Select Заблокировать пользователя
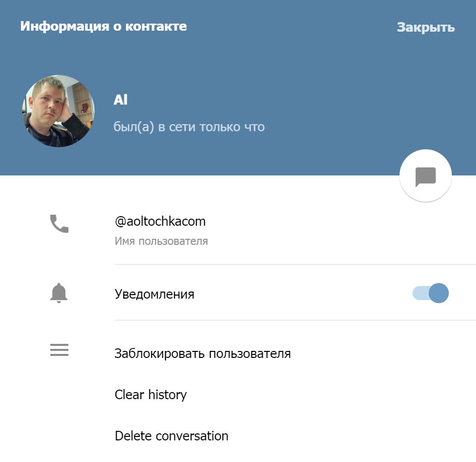 coord(202,354)
